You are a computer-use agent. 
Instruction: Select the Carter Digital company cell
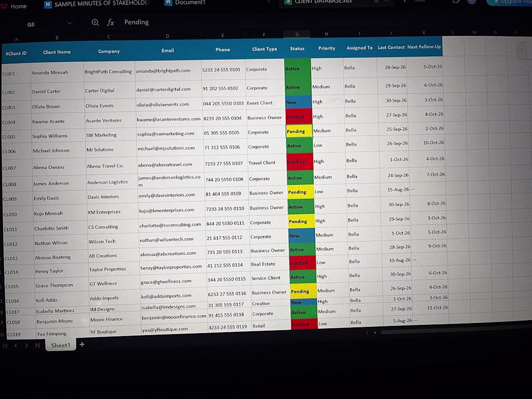[109, 90]
